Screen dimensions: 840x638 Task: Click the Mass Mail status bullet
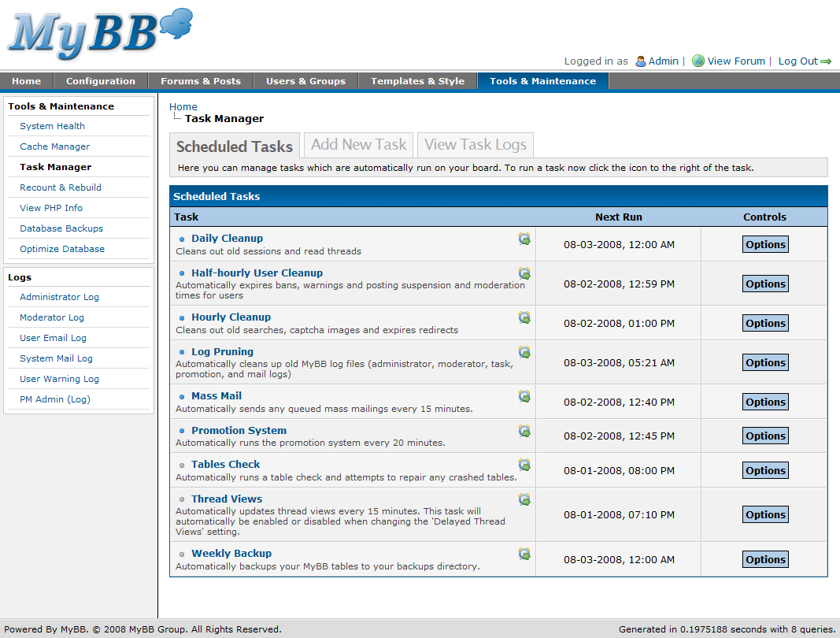(182, 397)
